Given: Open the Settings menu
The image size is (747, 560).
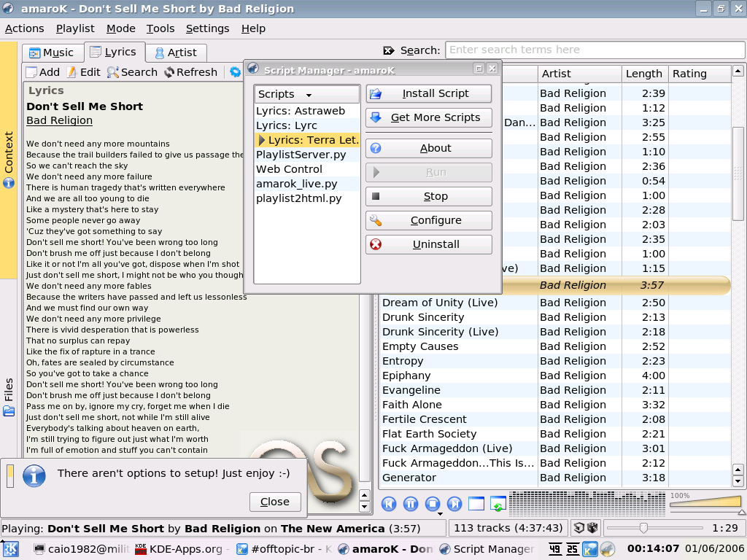Looking at the screenshot, I should pos(207,28).
